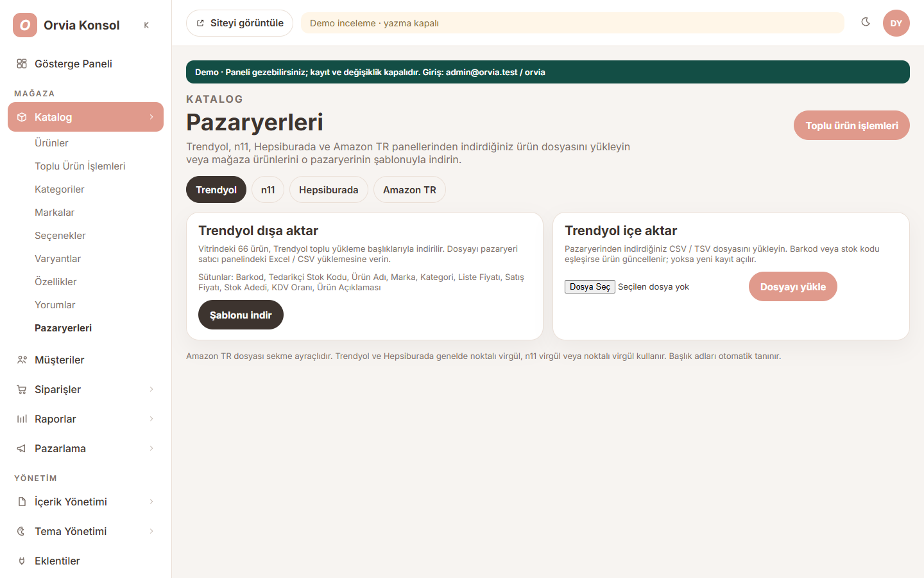Click the Siteyi görüntüle button
Image resolution: width=924 pixels, height=578 pixels.
239,23
